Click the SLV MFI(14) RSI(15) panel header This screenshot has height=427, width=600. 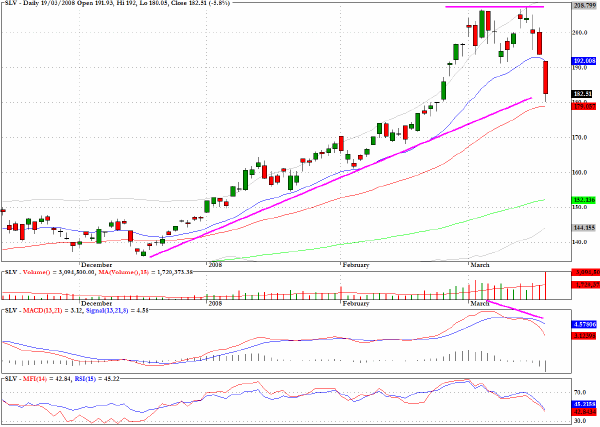coord(61,379)
